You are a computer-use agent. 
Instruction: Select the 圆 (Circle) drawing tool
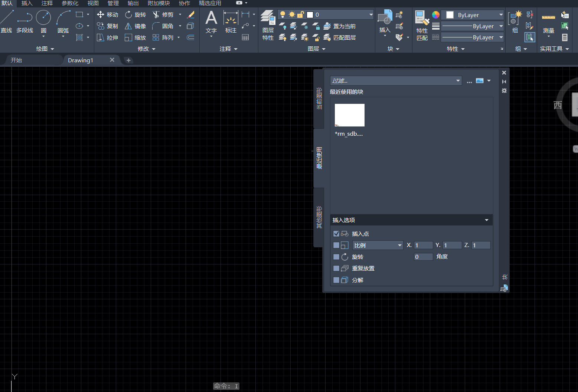pos(43,22)
